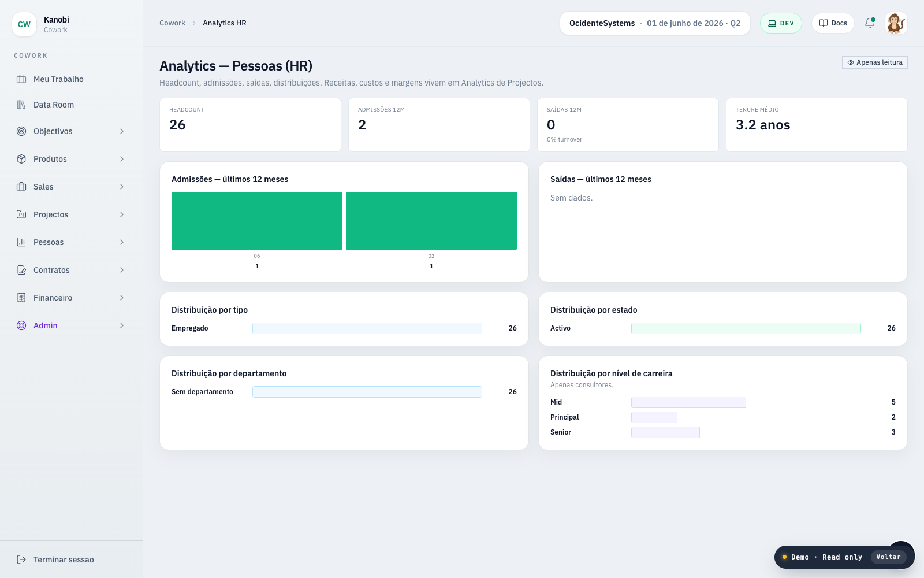The width and height of the screenshot is (924, 578).
Task: Click the Objectivos target icon
Action: tap(21, 131)
